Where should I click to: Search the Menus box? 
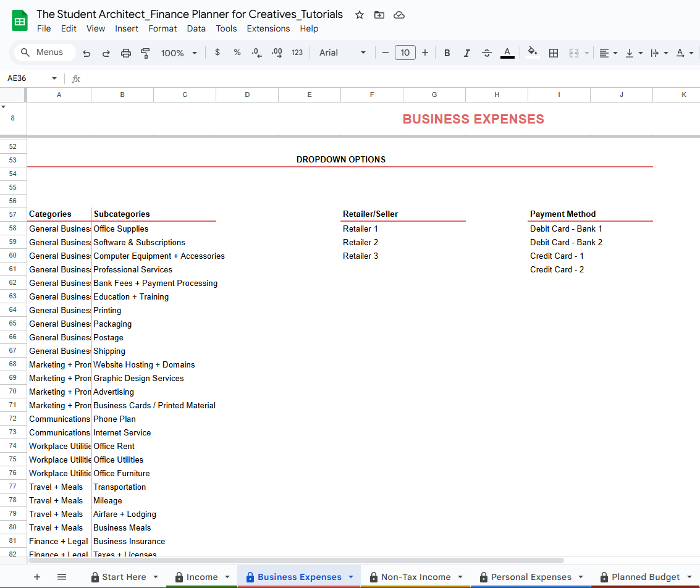pyautogui.click(x=44, y=52)
